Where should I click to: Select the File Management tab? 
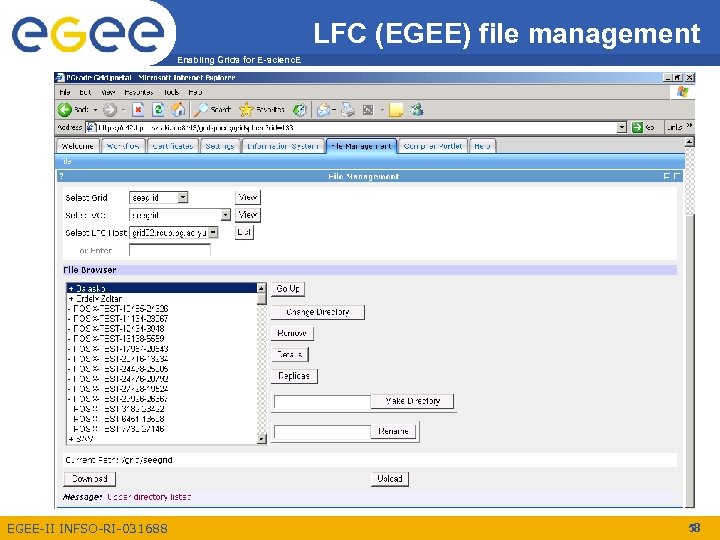361,146
